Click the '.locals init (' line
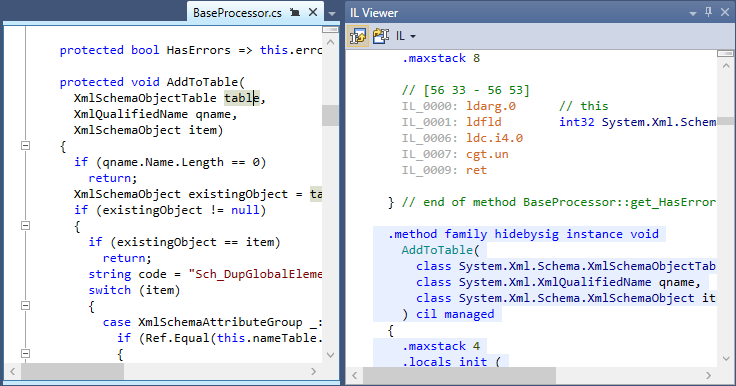 tap(451, 361)
